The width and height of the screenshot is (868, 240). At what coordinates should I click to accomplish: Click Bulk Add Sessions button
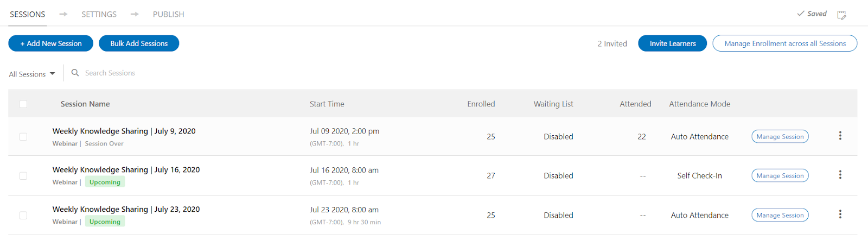point(139,43)
